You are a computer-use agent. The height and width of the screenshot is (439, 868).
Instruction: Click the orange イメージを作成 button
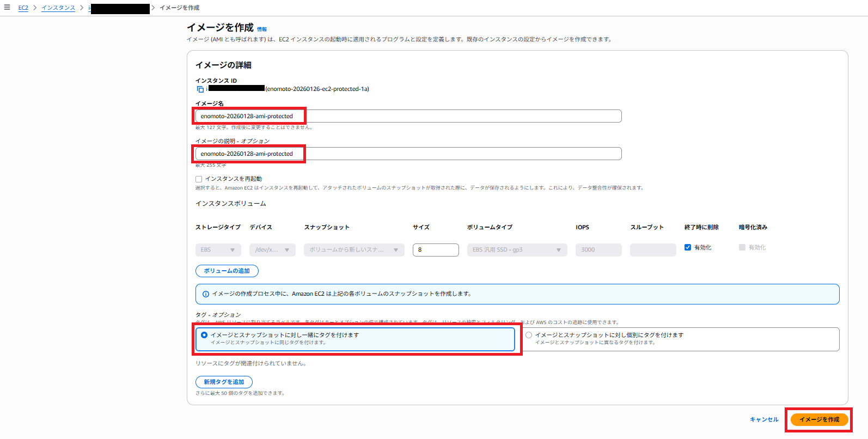(819, 419)
